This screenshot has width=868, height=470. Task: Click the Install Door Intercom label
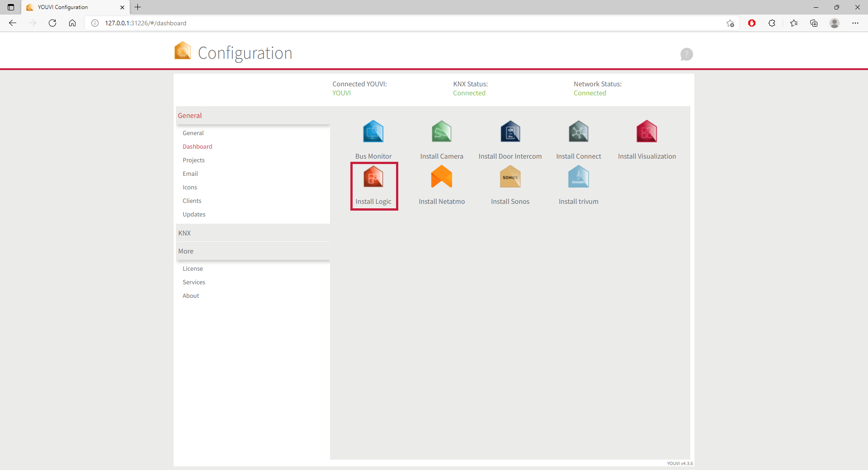pyautogui.click(x=510, y=156)
